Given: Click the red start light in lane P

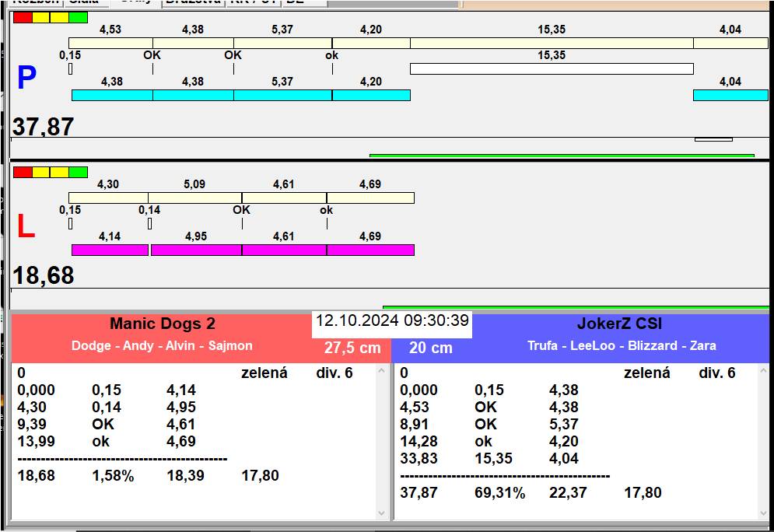Looking at the screenshot, I should click(23, 17).
